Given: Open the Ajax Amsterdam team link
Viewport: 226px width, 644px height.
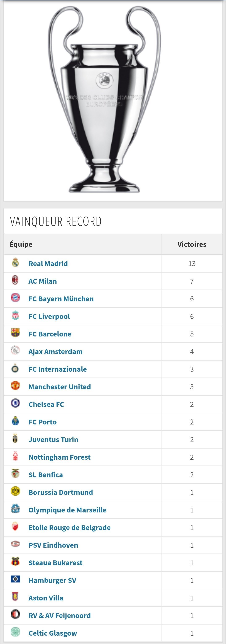Looking at the screenshot, I should [55, 352].
